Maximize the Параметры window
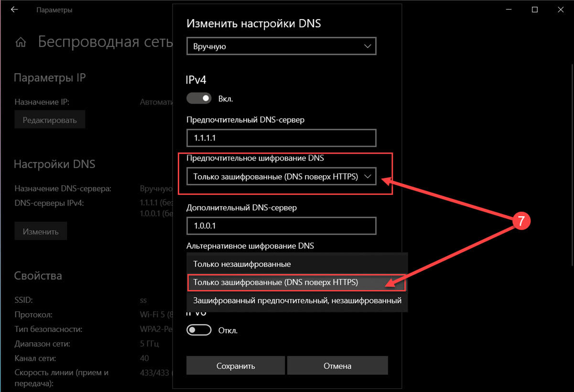Image resolution: width=574 pixels, height=392 pixels. point(535,10)
